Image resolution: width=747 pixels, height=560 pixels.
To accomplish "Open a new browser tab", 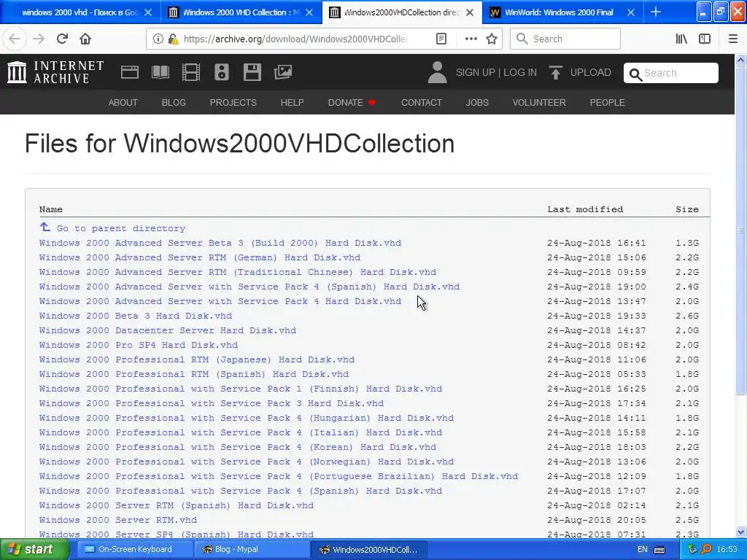I will coord(656,12).
